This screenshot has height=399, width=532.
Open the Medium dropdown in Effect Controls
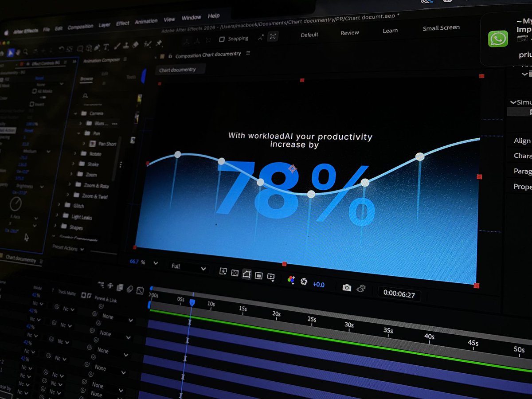point(36,151)
